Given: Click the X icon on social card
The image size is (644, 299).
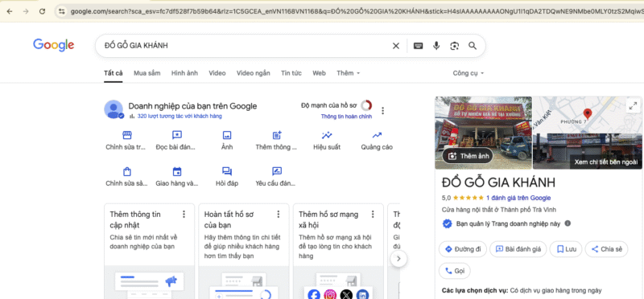Looking at the screenshot, I should point(347,294).
